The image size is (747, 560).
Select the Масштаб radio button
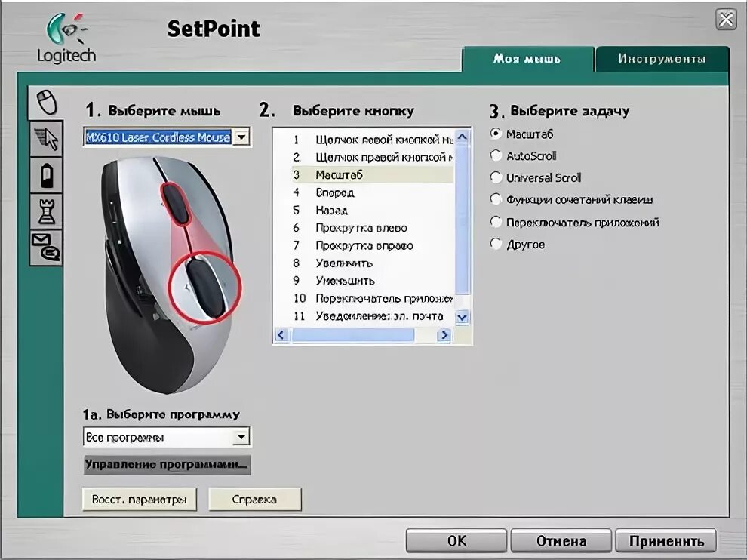(x=496, y=134)
